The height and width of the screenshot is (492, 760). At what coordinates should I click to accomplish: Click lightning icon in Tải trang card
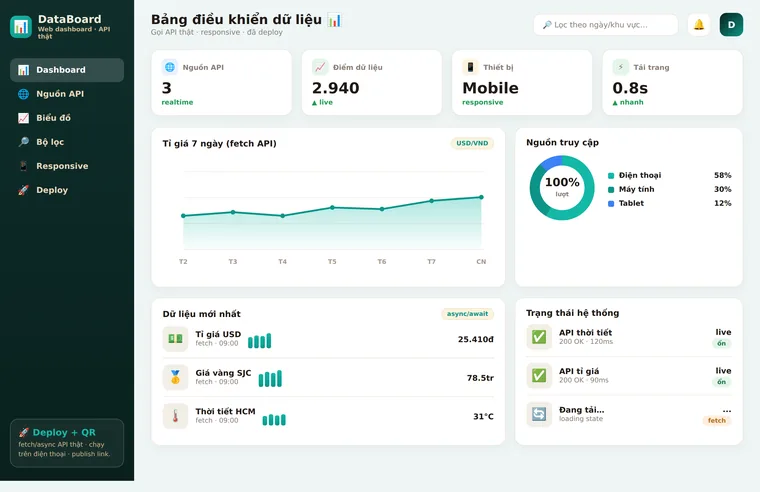tap(620, 67)
